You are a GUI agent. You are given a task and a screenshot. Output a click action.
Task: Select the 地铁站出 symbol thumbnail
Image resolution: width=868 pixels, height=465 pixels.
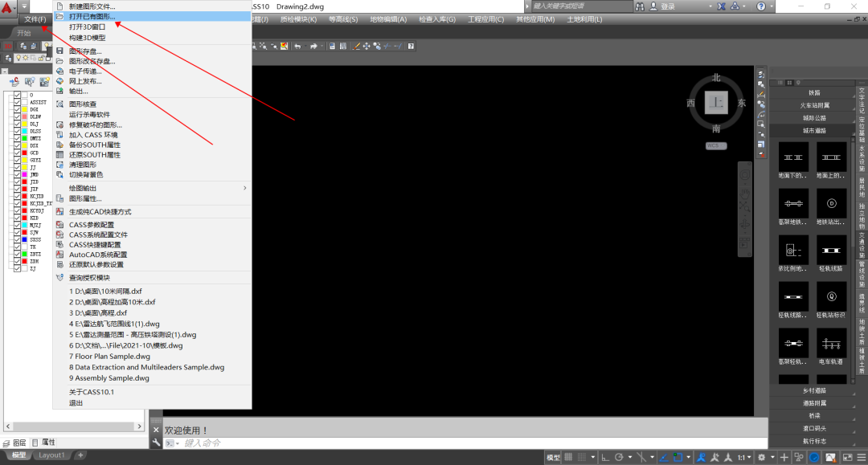pos(831,203)
